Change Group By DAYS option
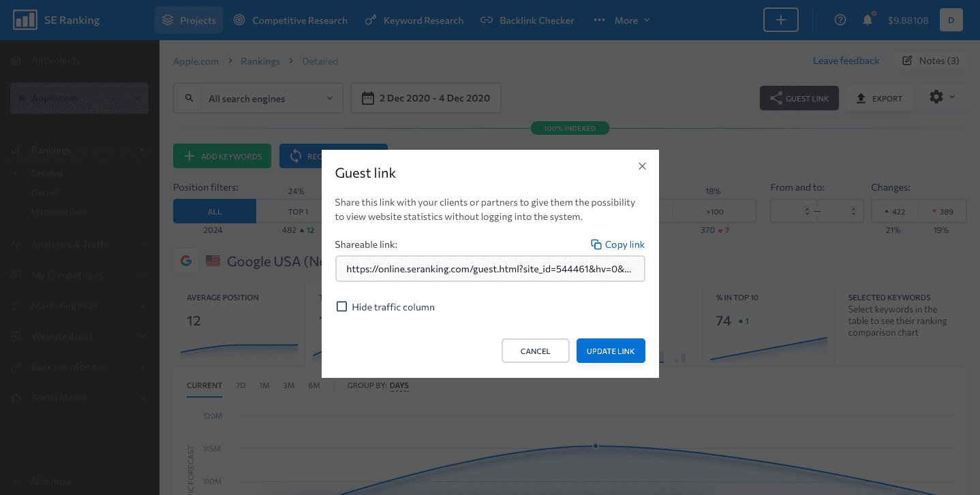The image size is (980, 495). (399, 385)
